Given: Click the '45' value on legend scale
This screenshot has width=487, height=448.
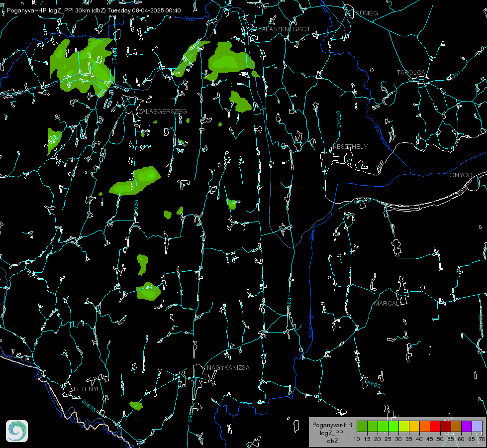Looking at the screenshot, I should [x=429, y=439].
